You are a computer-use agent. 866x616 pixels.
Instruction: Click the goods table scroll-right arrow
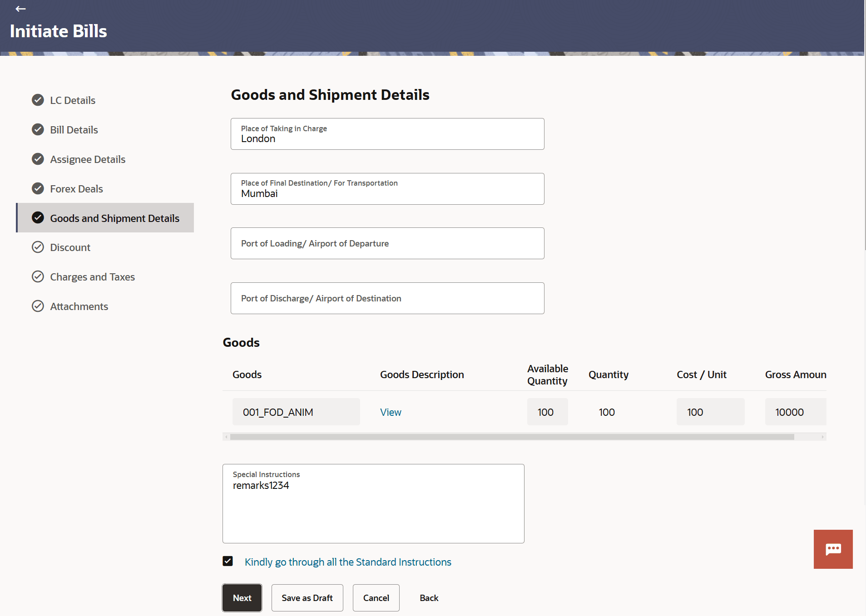[x=822, y=437]
